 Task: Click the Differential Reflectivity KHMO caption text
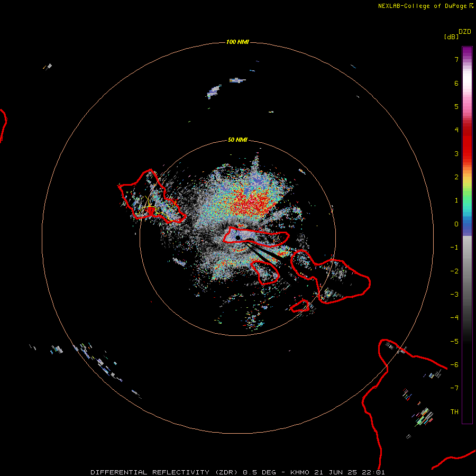click(x=237, y=472)
